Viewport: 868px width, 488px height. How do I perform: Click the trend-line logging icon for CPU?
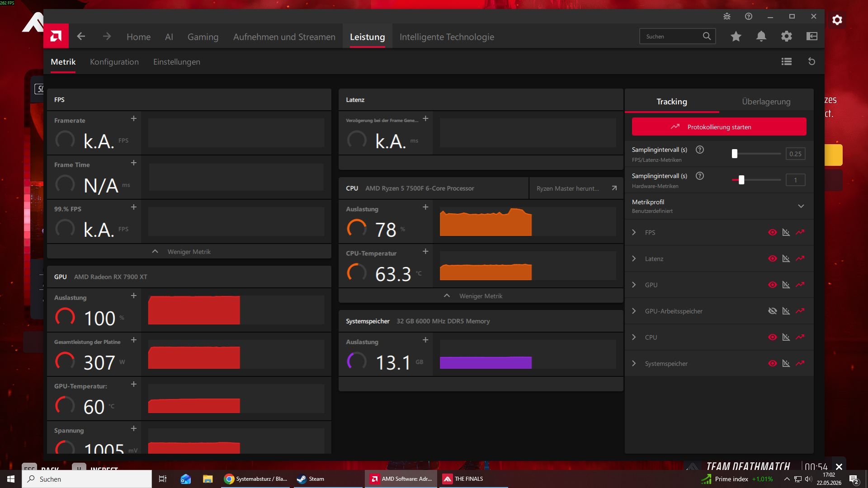point(800,337)
